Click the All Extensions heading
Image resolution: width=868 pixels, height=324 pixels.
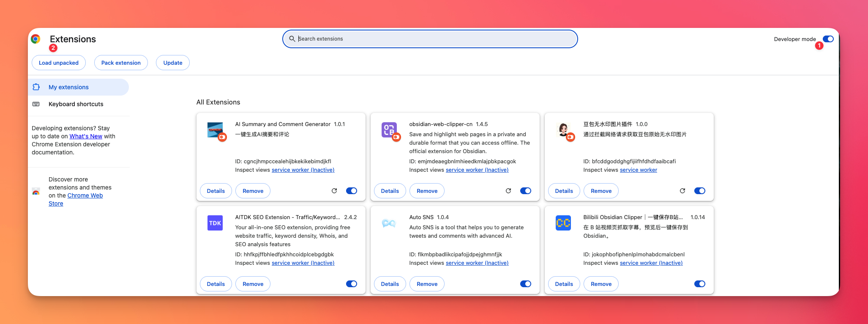pos(218,102)
